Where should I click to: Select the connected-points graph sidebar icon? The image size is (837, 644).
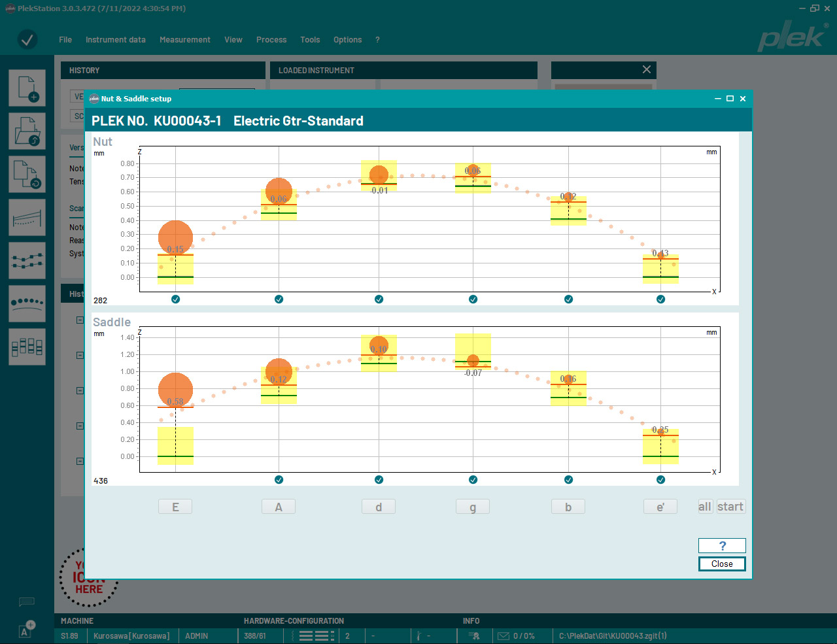tap(27, 260)
